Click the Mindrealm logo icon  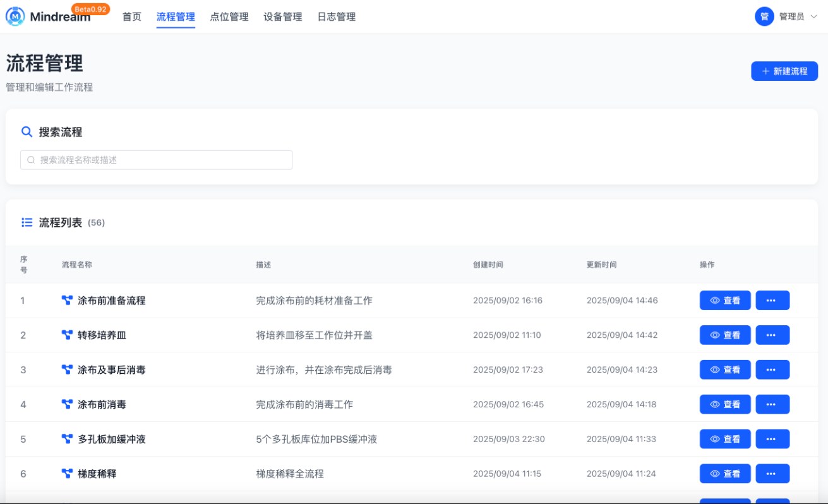point(16,16)
